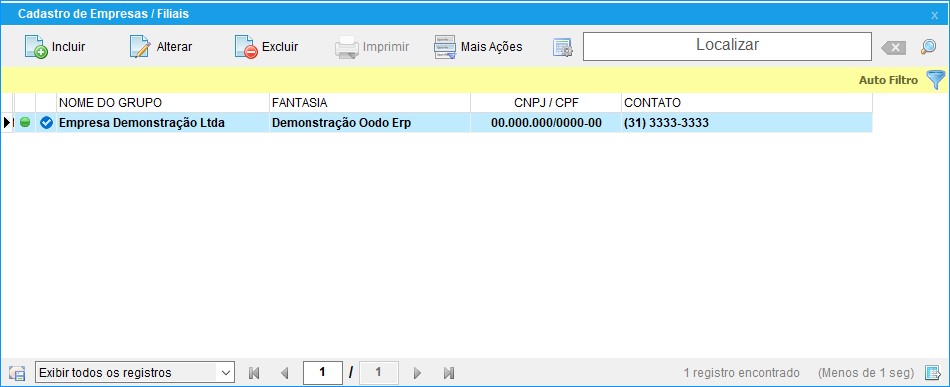
Task: Click the export grid icon bottom right
Action: 932,372
